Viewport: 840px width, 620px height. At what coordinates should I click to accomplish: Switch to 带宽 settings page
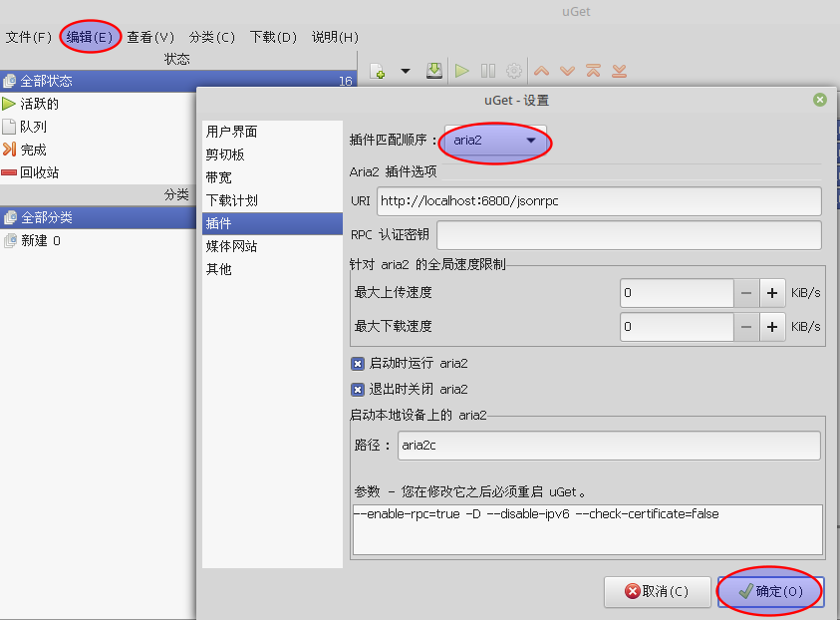pos(272,177)
